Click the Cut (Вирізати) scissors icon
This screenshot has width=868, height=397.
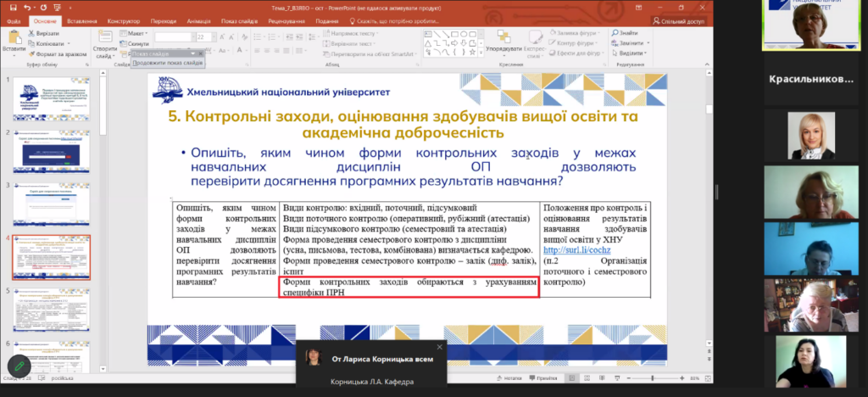31,32
